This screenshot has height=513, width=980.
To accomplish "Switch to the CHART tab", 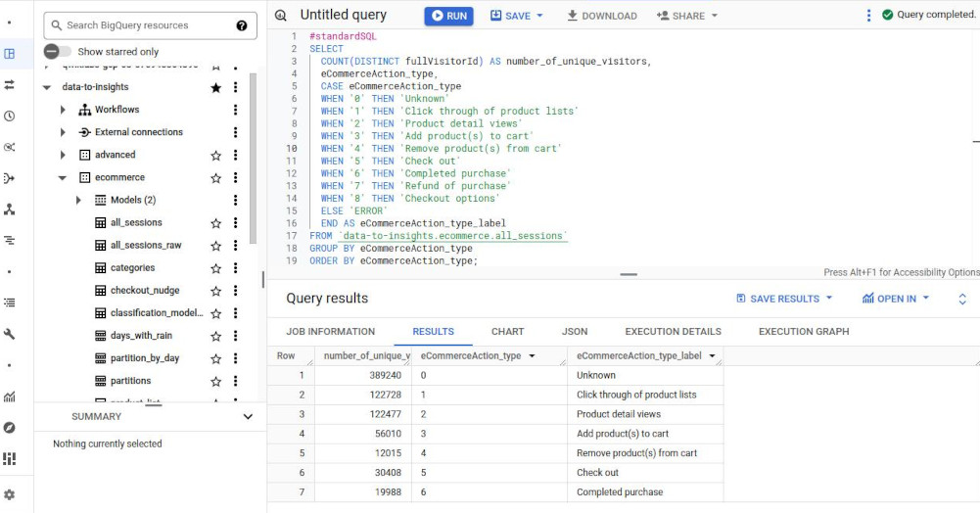I will [507, 332].
